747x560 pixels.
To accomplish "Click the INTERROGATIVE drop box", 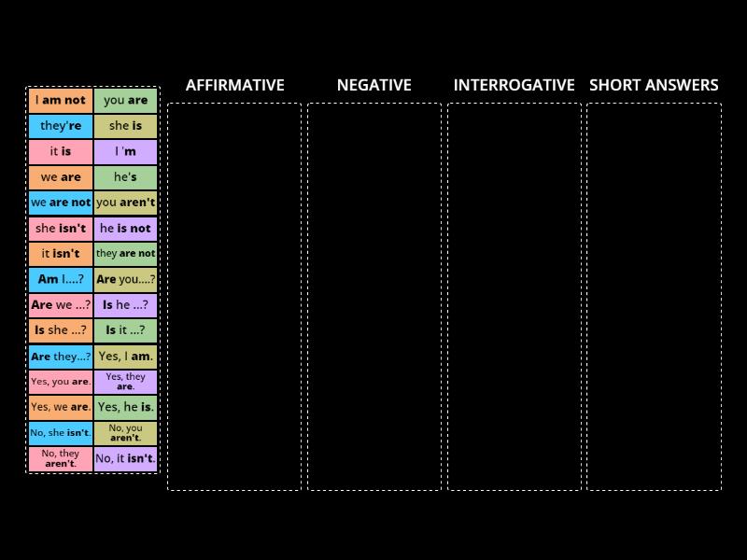I will [x=514, y=296].
